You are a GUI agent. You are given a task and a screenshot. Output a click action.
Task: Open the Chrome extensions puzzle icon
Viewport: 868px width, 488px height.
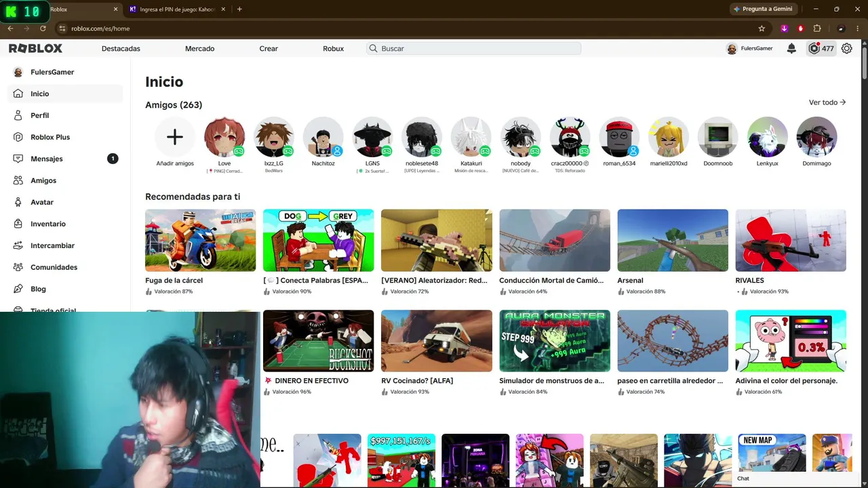pyautogui.click(x=817, y=28)
